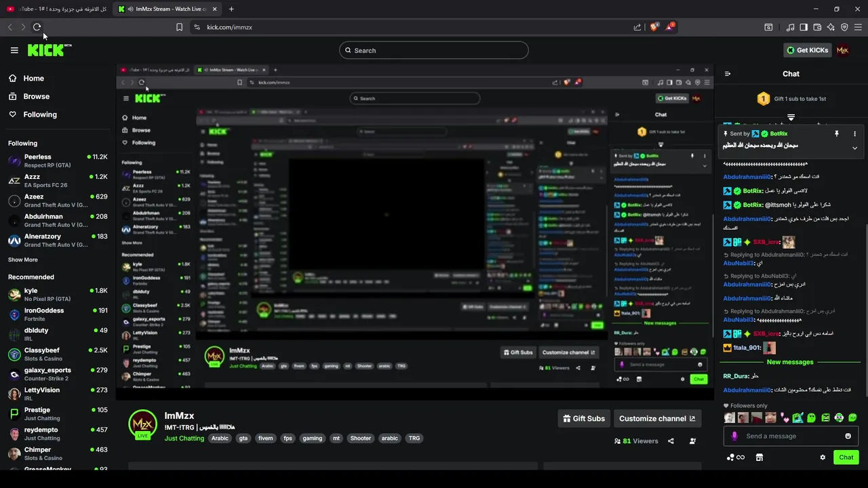Click the Send a message input
The height and width of the screenshot is (488, 868).
(x=792, y=436)
